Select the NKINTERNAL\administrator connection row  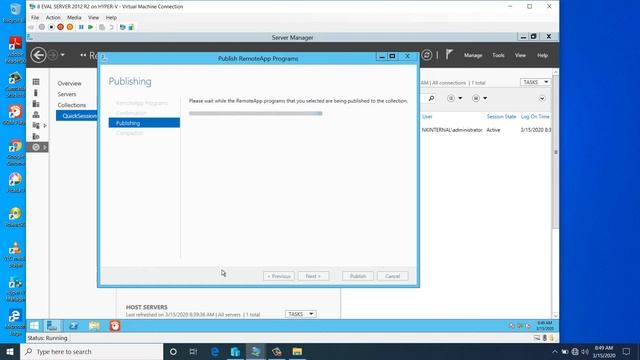(486, 130)
